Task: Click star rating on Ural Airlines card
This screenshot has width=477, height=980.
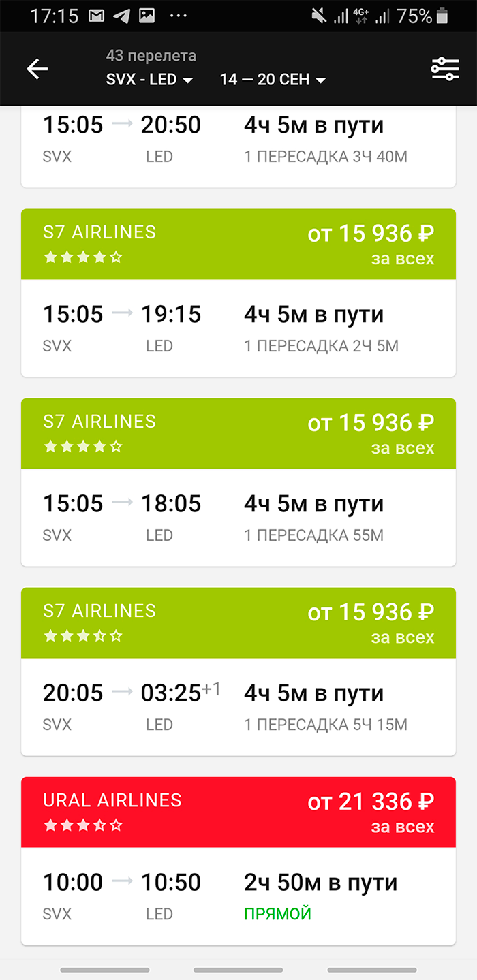Action: [82, 825]
